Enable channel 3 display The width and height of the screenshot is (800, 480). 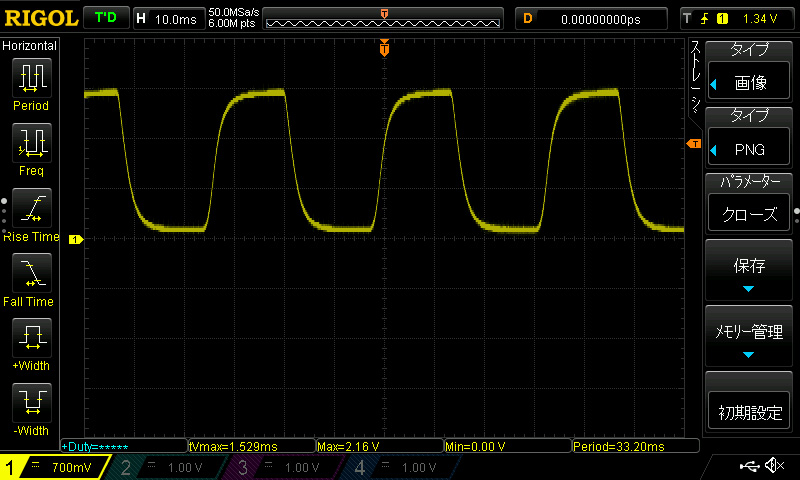point(285,467)
